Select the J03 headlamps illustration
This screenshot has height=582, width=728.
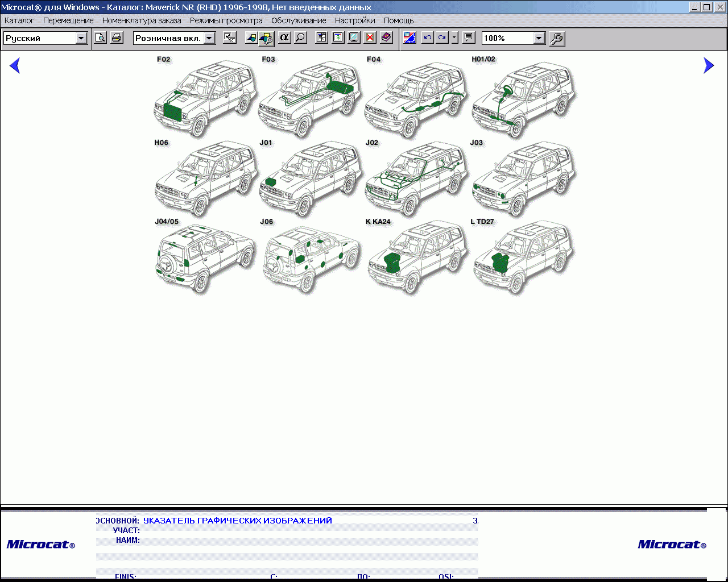(523, 178)
